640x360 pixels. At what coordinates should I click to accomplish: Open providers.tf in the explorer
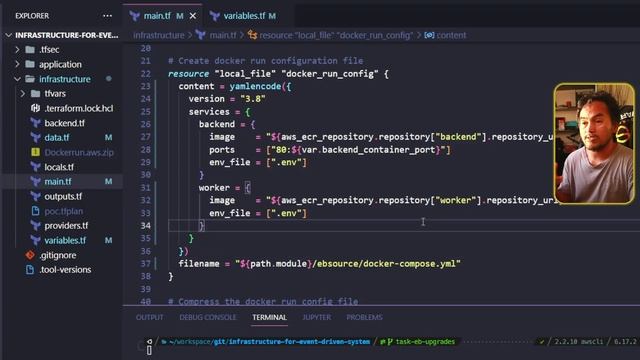(66, 226)
